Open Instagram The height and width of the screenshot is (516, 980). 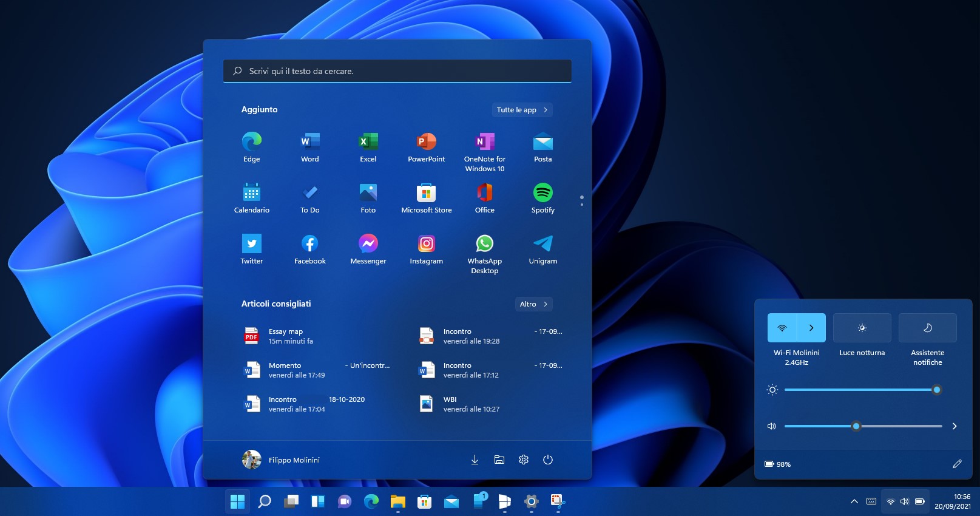point(427,250)
